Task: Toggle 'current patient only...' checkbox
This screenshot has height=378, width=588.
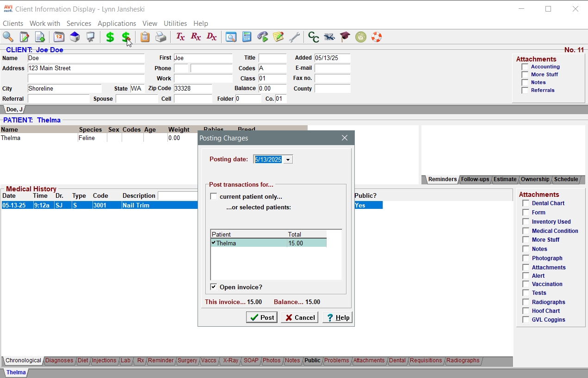Action: point(213,196)
